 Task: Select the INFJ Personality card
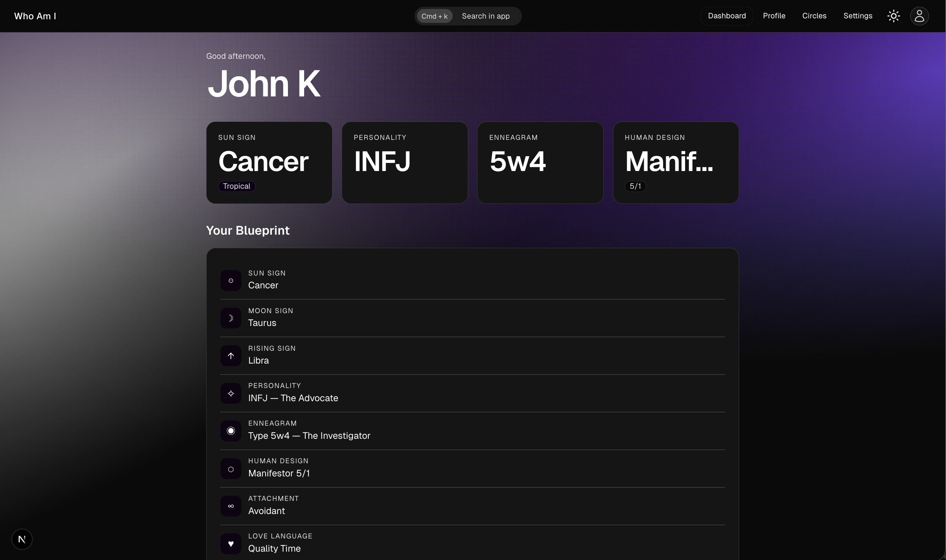pos(404,162)
